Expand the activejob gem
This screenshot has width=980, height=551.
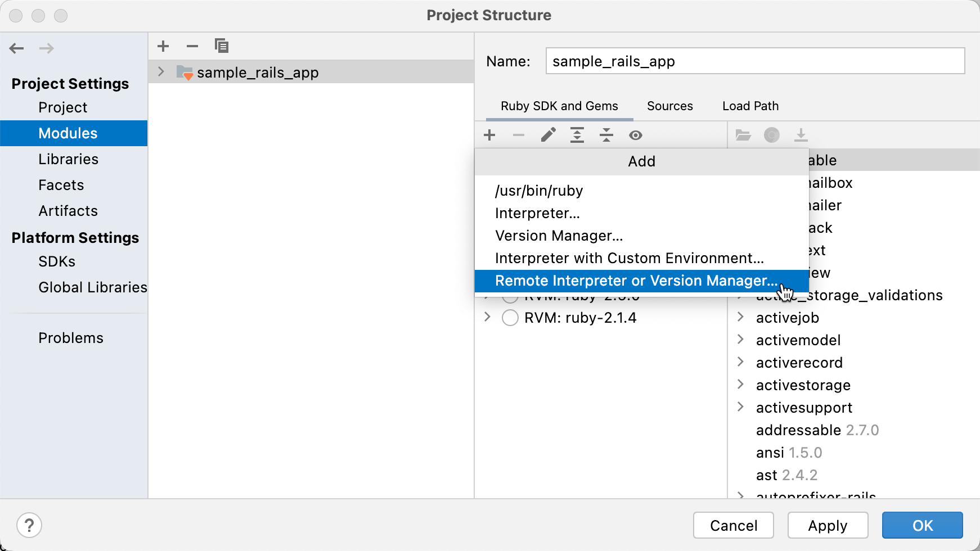click(741, 317)
